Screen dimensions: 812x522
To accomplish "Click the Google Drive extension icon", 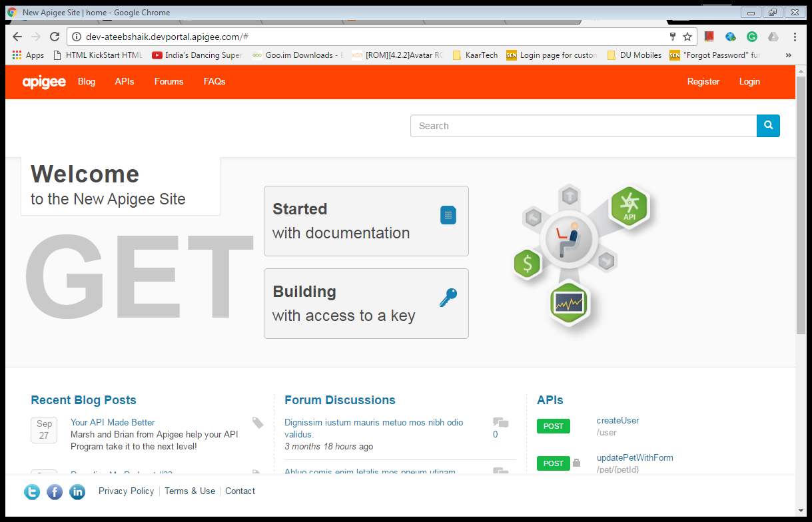I will 773,37.
